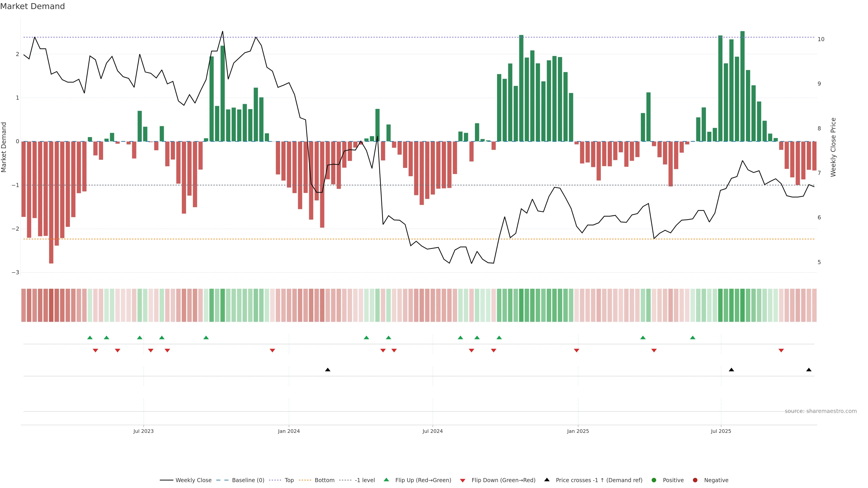Viewport: 868px width, 488px height.
Task: Click the Weekly Close Price axis title
Action: point(833,147)
